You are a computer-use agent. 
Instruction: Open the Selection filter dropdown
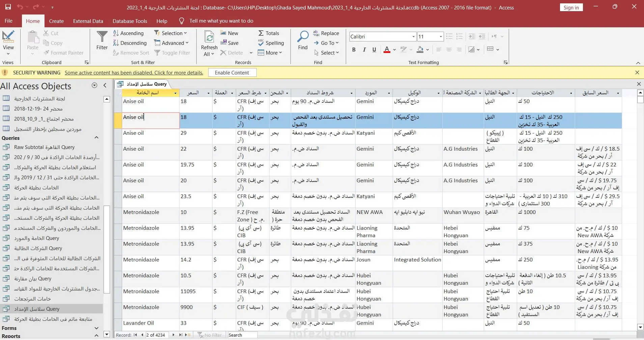pos(170,33)
